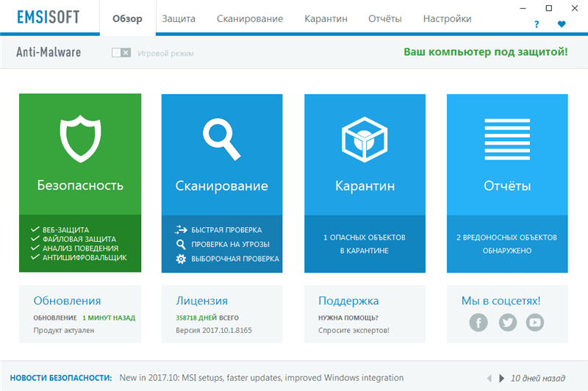
Task: Click the 1 минут назад update time
Action: 109,318
